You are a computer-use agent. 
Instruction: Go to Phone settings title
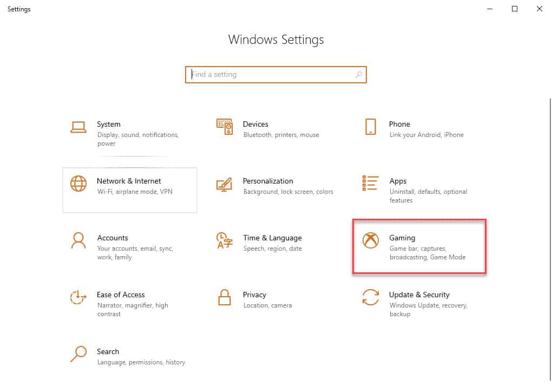click(399, 125)
